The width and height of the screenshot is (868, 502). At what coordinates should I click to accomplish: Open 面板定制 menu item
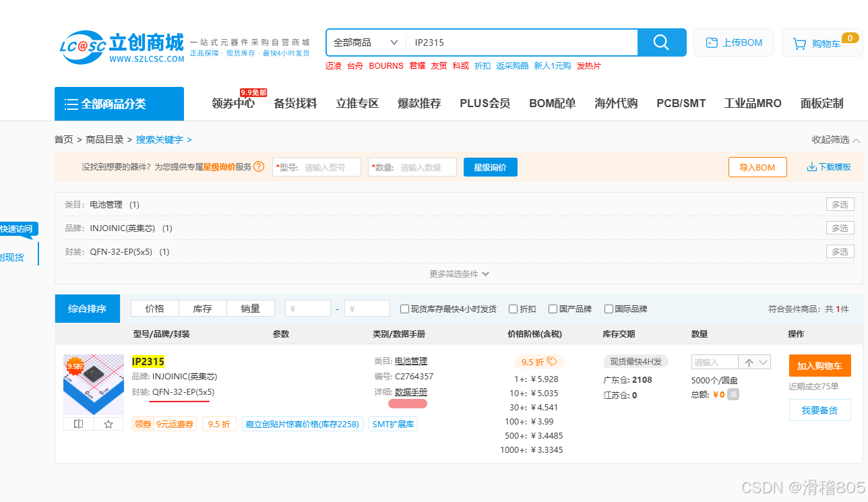[821, 103]
